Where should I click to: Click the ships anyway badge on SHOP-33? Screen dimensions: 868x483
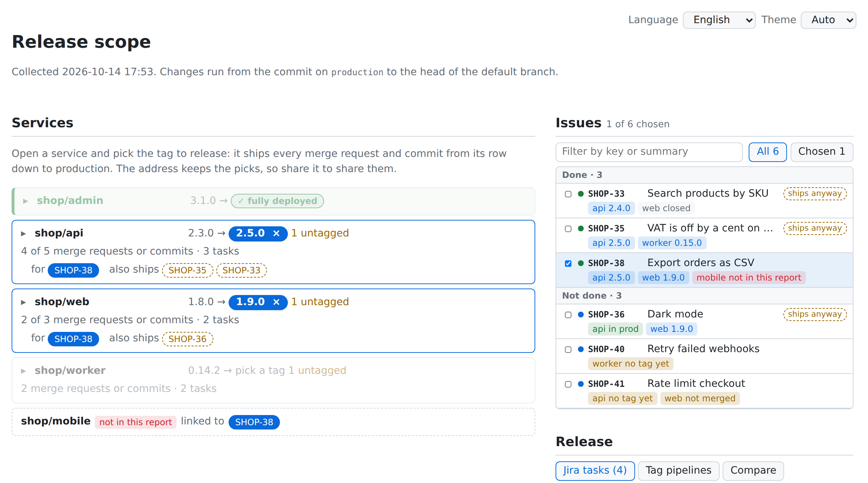point(815,193)
